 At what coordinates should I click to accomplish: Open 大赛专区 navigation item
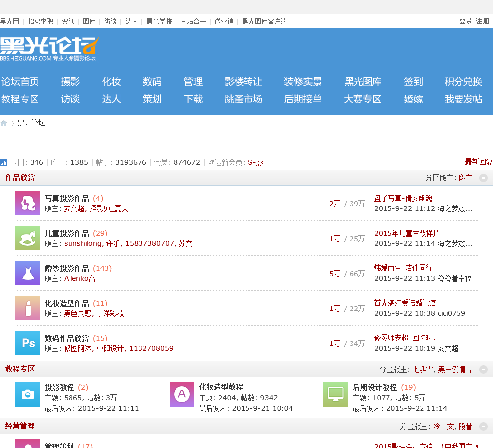[x=362, y=99]
